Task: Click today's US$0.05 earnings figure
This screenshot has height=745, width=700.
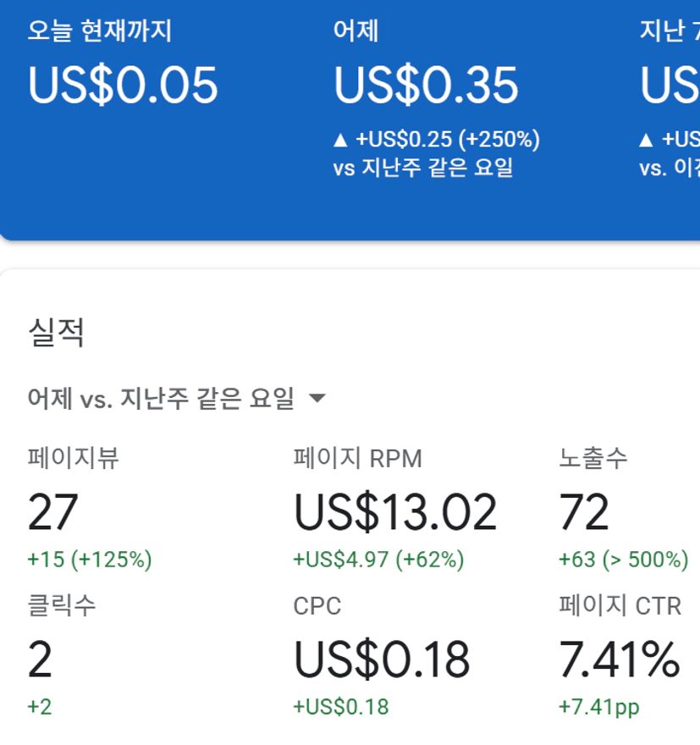Action: click(x=123, y=86)
